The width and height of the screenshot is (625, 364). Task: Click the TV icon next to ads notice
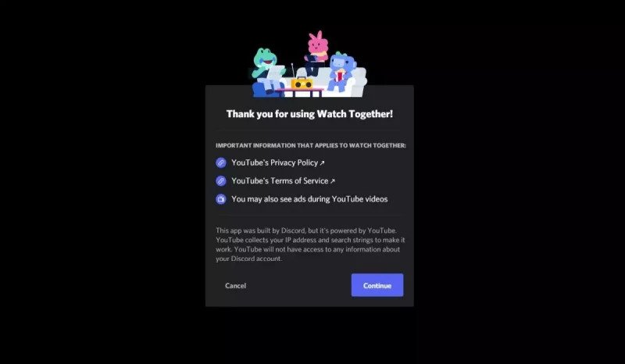[221, 199]
